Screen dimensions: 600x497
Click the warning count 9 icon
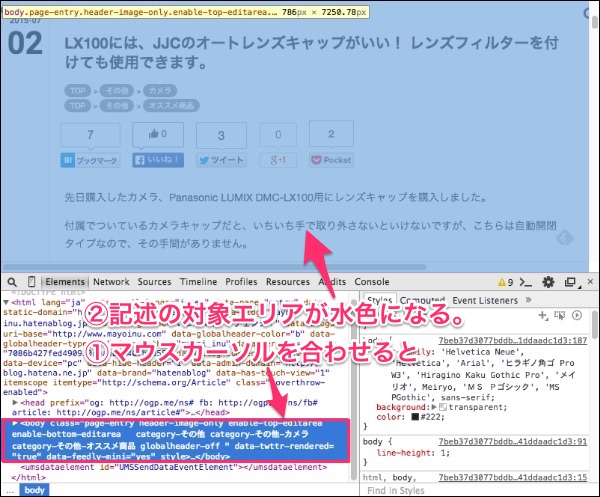click(x=505, y=282)
